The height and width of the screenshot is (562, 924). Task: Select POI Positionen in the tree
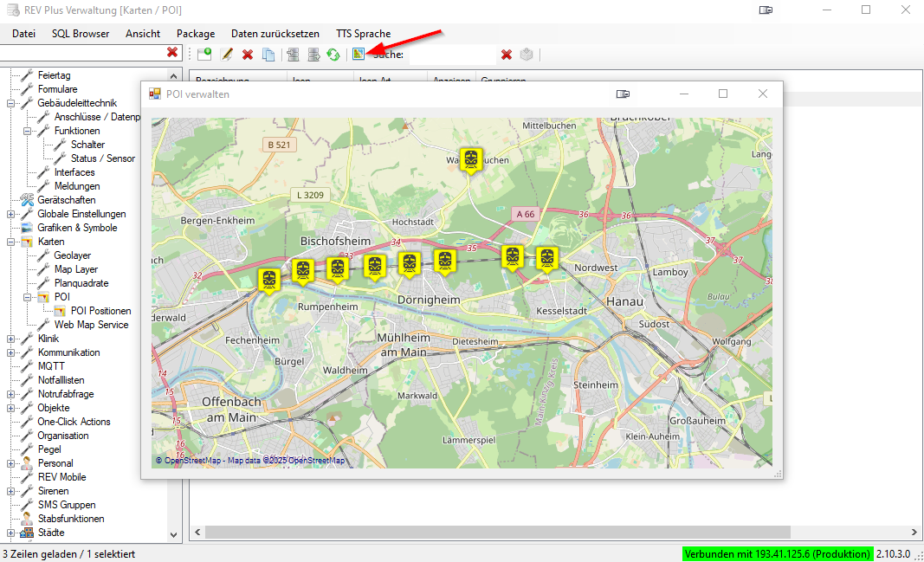tap(100, 311)
